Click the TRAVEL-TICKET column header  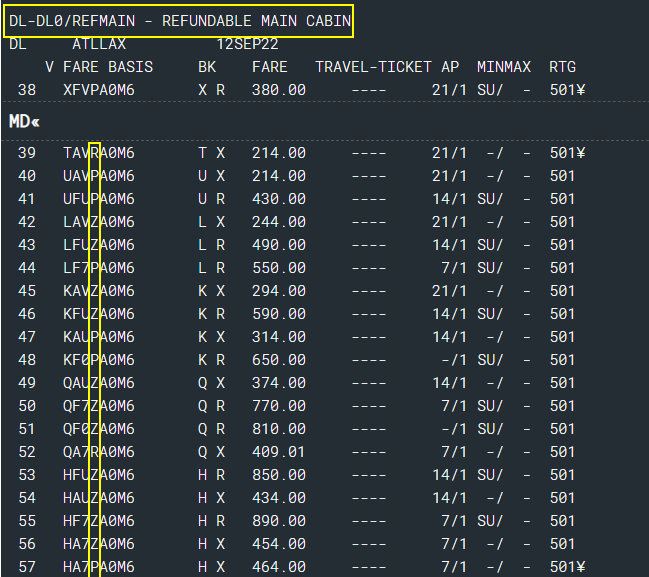tap(374, 67)
